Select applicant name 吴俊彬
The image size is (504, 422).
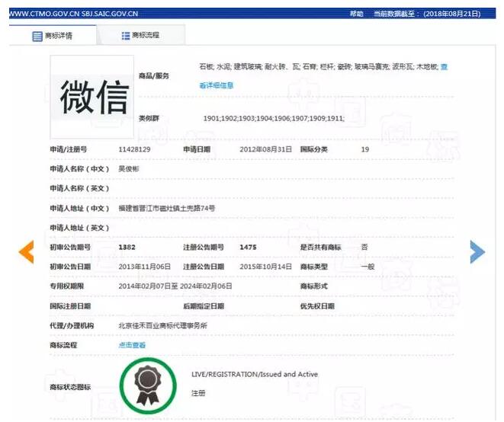[129, 169]
